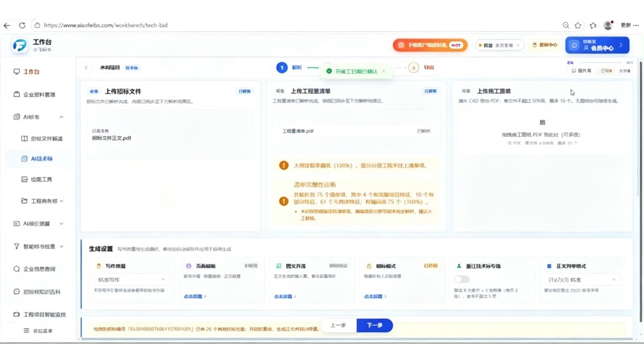Viewport: 644px width, 362px height.
Task: Collapse the AI标书 sidebar group
Action: tap(61, 117)
